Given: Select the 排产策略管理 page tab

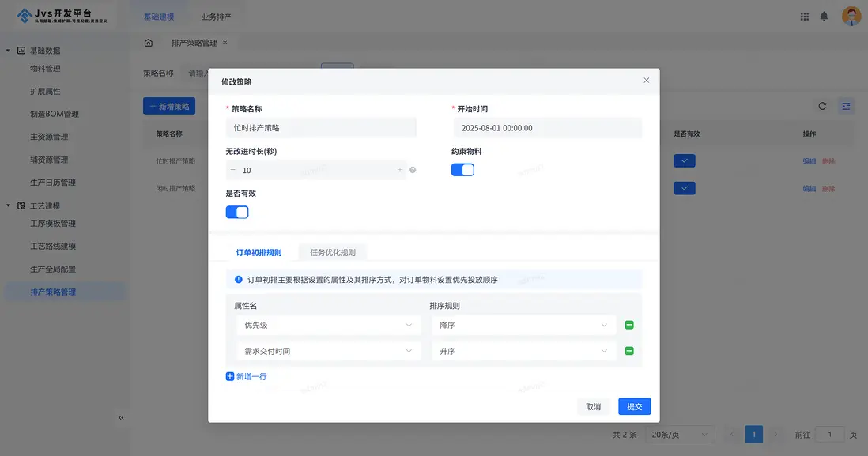Looking at the screenshot, I should [194, 43].
